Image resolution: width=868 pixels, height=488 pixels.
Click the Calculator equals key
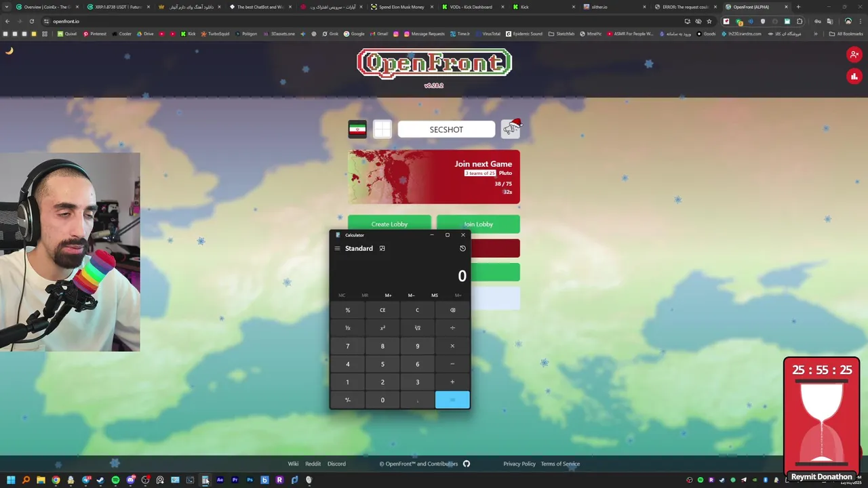pyautogui.click(x=452, y=400)
